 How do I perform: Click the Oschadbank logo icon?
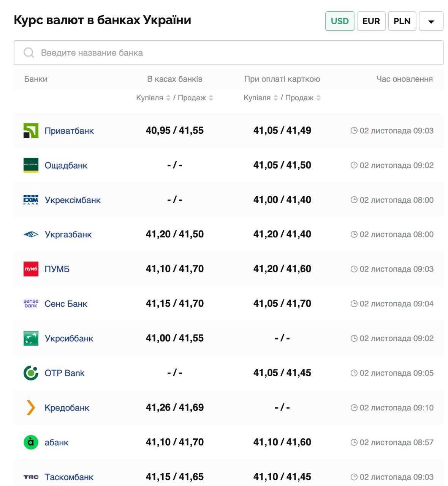(x=31, y=165)
